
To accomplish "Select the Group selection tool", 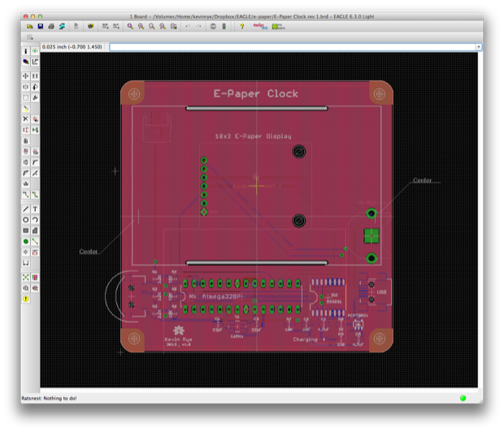I will (x=26, y=97).
